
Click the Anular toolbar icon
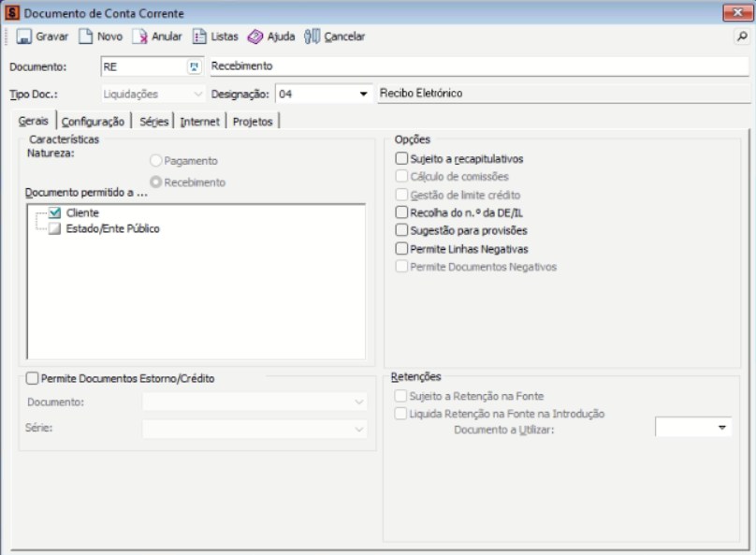coord(139,37)
